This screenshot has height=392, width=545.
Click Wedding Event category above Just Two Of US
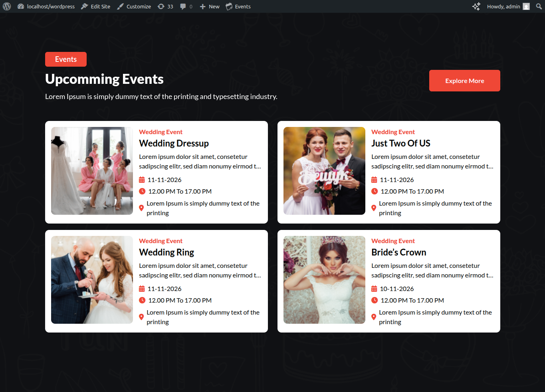tap(393, 132)
